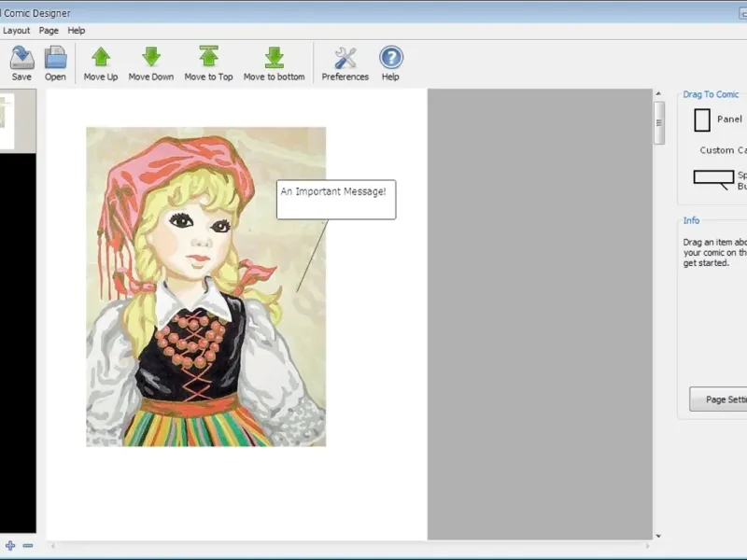
Task: Open the Help menu in menu bar
Action: tap(77, 31)
